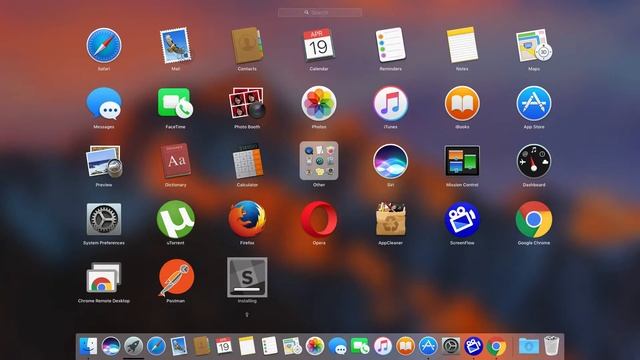Open System Preferences from the Dock
Screen dimensions: 640x360
[451, 347]
